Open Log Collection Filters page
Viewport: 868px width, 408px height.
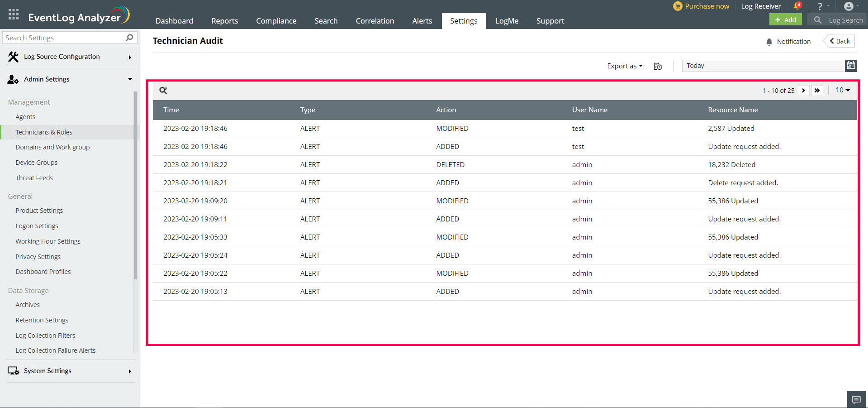click(x=45, y=336)
